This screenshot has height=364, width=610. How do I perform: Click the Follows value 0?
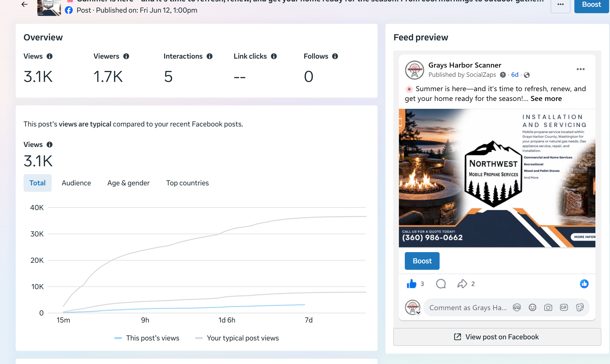tap(309, 77)
